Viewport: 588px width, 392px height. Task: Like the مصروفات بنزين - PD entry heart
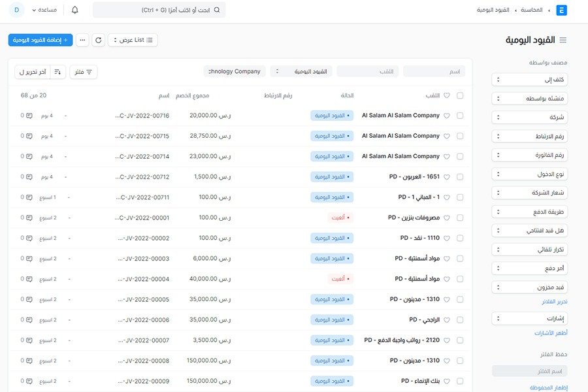point(447,218)
